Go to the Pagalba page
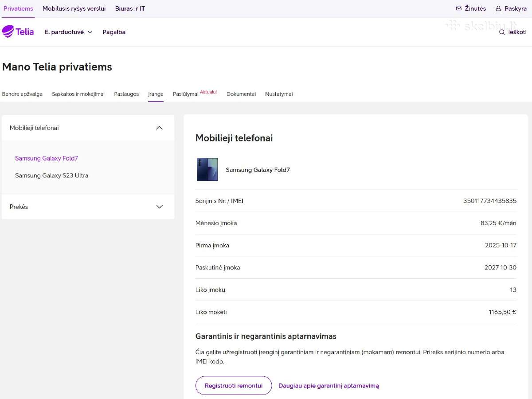Image resolution: width=532 pixels, height=399 pixels. point(114,32)
